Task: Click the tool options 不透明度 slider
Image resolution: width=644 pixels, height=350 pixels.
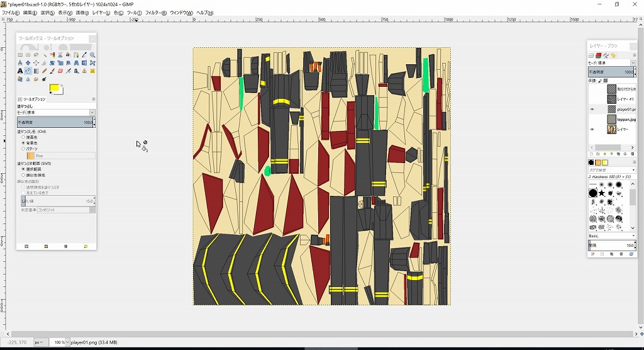Action: (x=55, y=122)
